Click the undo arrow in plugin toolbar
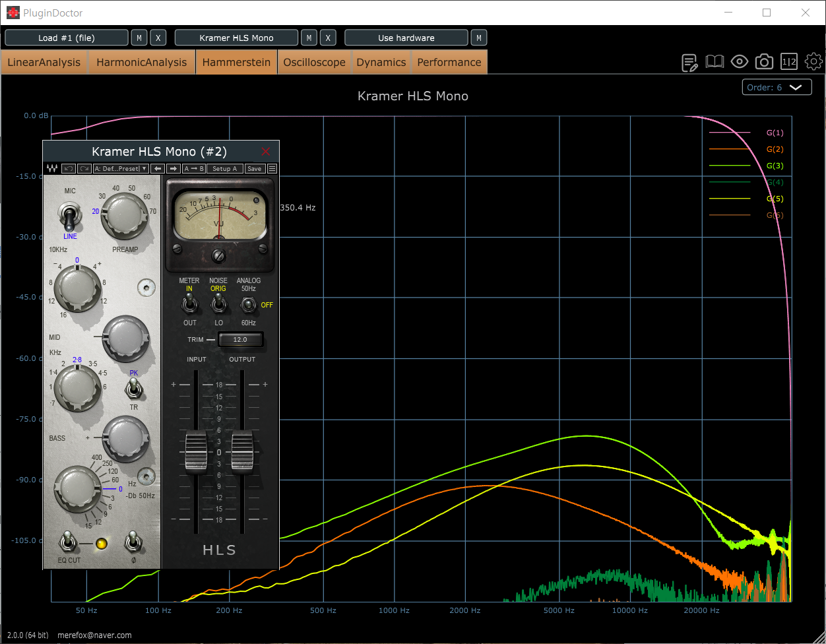This screenshot has height=644, width=826. [x=69, y=169]
